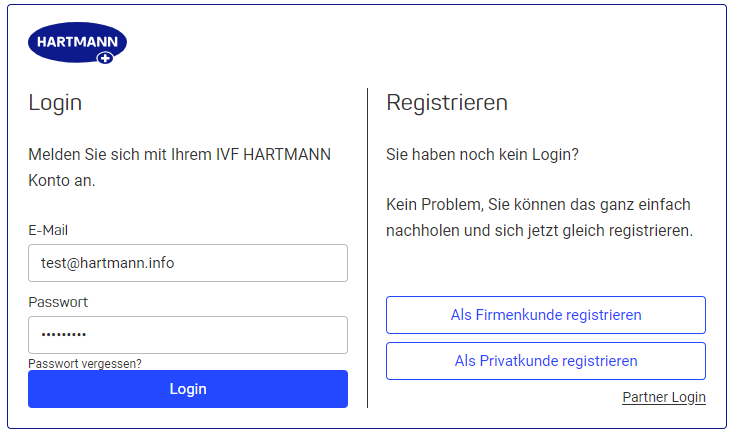Submit with the blue Login button

[188, 389]
